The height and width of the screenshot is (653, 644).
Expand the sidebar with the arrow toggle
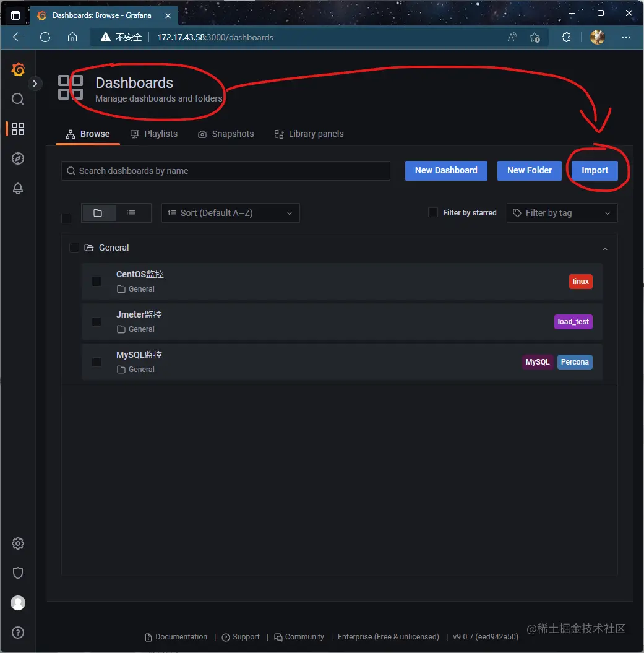(x=35, y=84)
